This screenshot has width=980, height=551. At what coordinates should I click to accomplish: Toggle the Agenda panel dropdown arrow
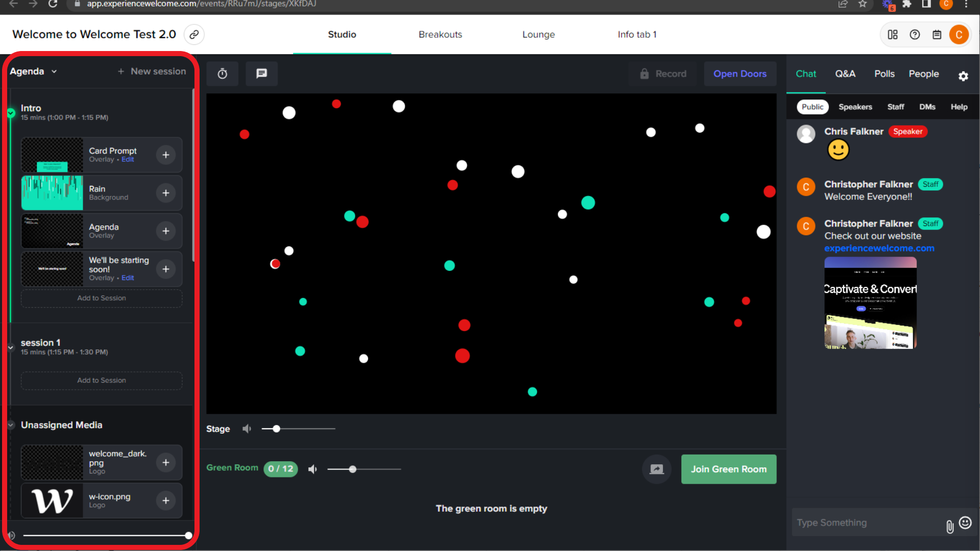(x=54, y=71)
